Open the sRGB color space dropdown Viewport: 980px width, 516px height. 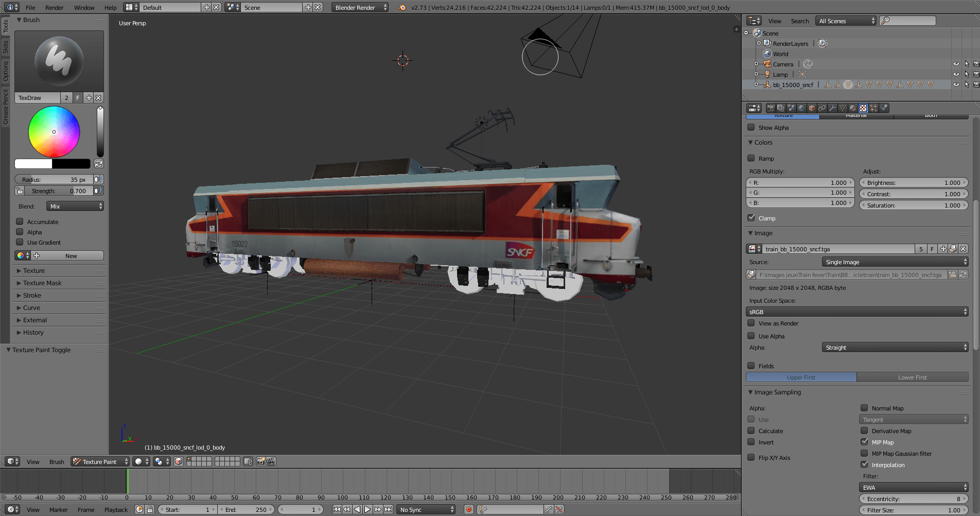(x=857, y=312)
